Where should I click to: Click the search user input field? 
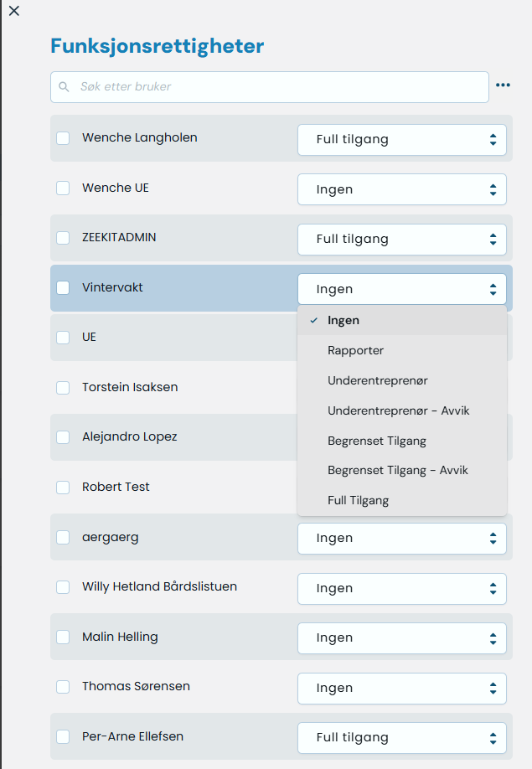pyautogui.click(x=276, y=86)
